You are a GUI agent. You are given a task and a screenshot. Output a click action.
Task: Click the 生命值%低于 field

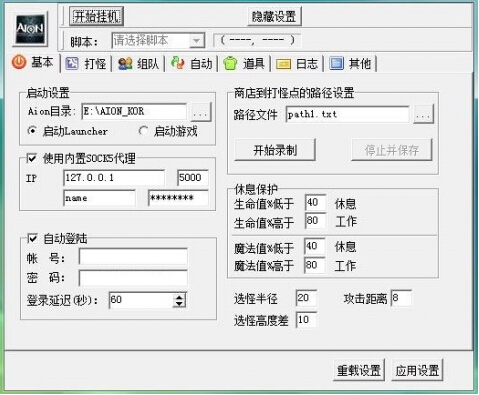315,203
